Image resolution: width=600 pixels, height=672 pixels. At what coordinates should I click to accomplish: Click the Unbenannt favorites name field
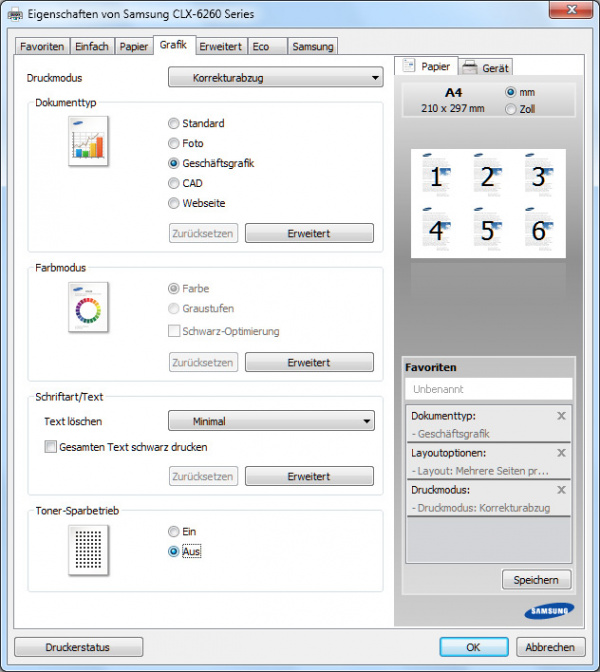488,389
